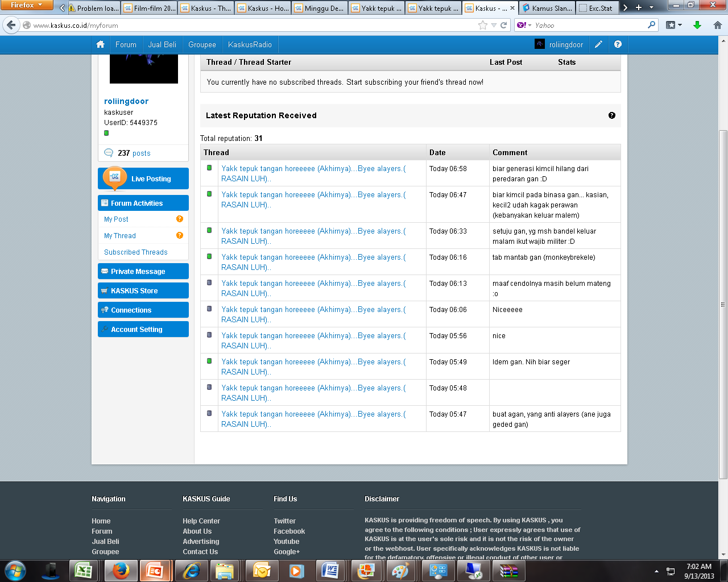Click the vertical page scrollbar
Viewport: 728px width, 582px height.
723,304
